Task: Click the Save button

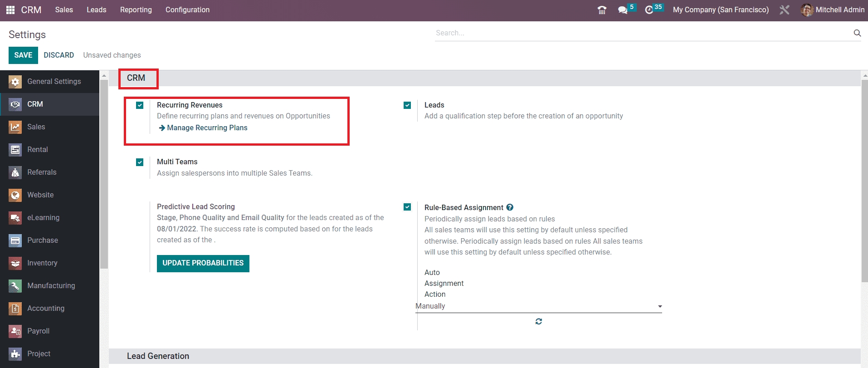Action: point(23,55)
